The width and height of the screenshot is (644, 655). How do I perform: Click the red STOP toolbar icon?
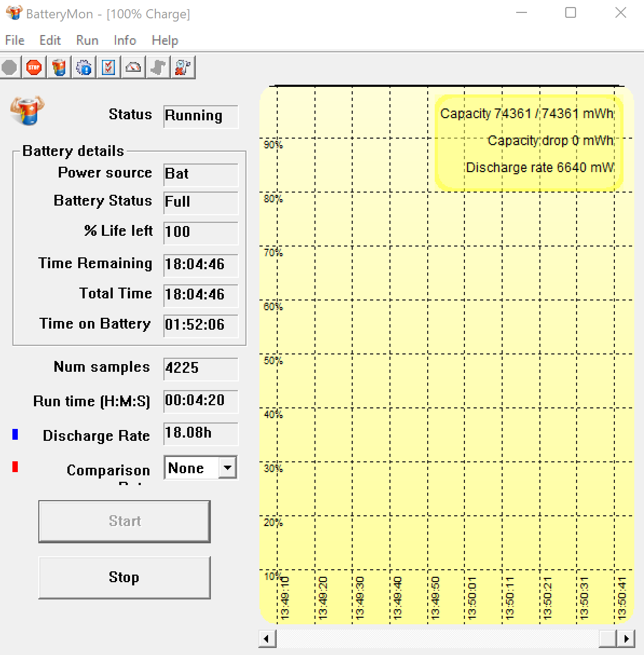[34, 67]
